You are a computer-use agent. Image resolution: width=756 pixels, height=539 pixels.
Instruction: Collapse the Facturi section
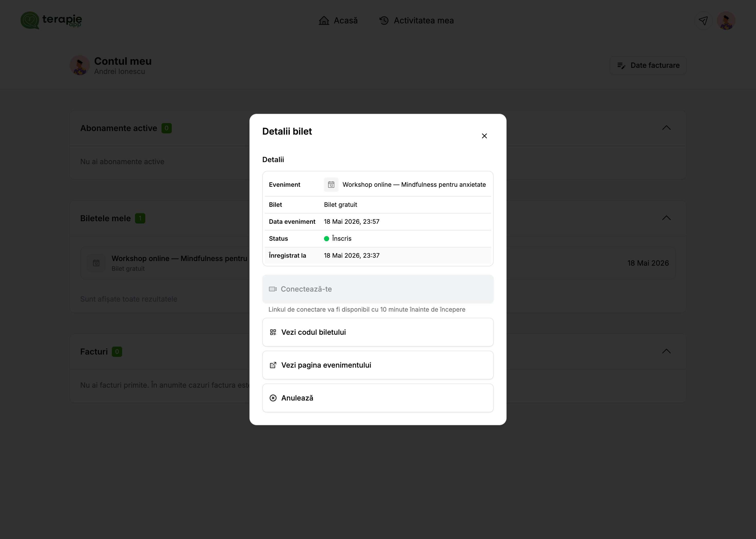(x=666, y=351)
